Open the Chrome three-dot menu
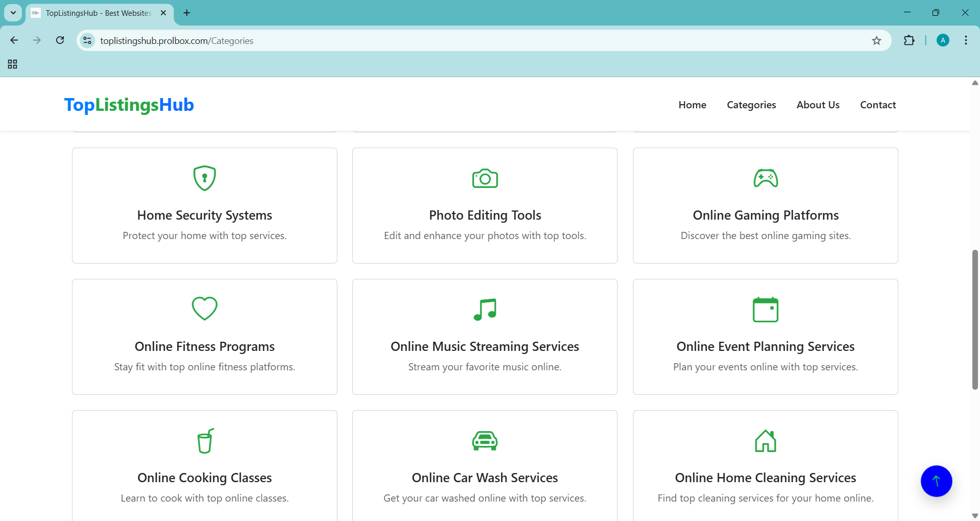This screenshot has width=980, height=521. (966, 40)
